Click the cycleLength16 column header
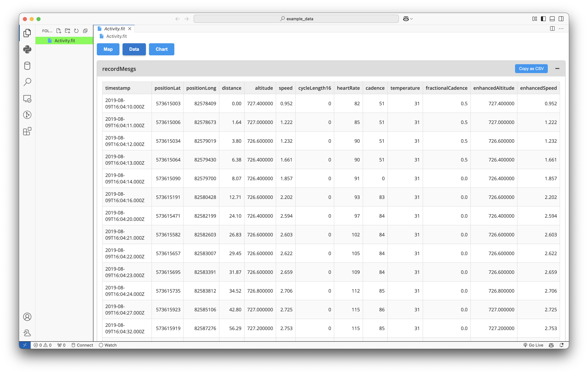Viewport: 588px width, 374px height. click(315, 88)
